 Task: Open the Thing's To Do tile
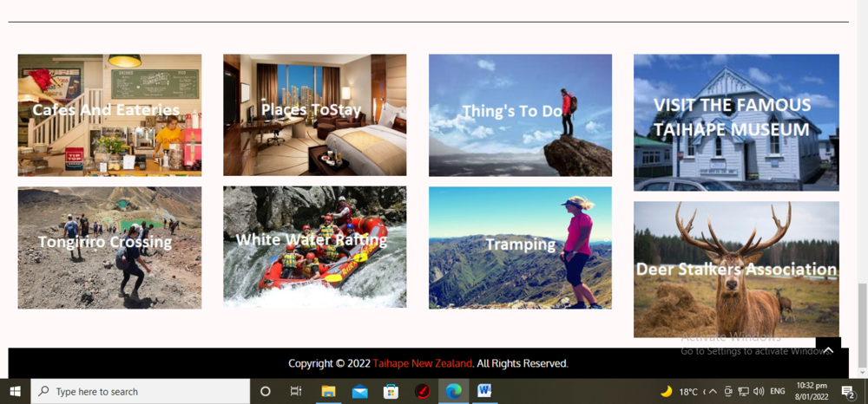click(520, 115)
